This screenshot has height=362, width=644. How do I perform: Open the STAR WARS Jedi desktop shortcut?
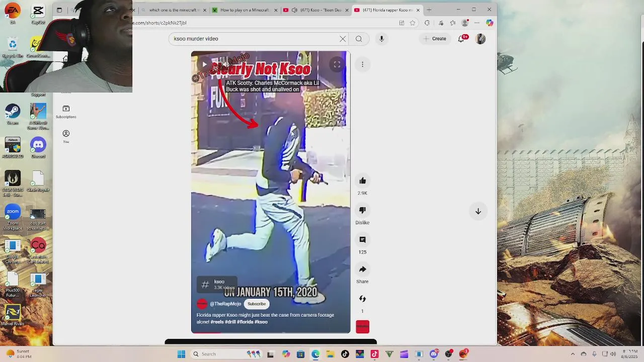pos(13,183)
